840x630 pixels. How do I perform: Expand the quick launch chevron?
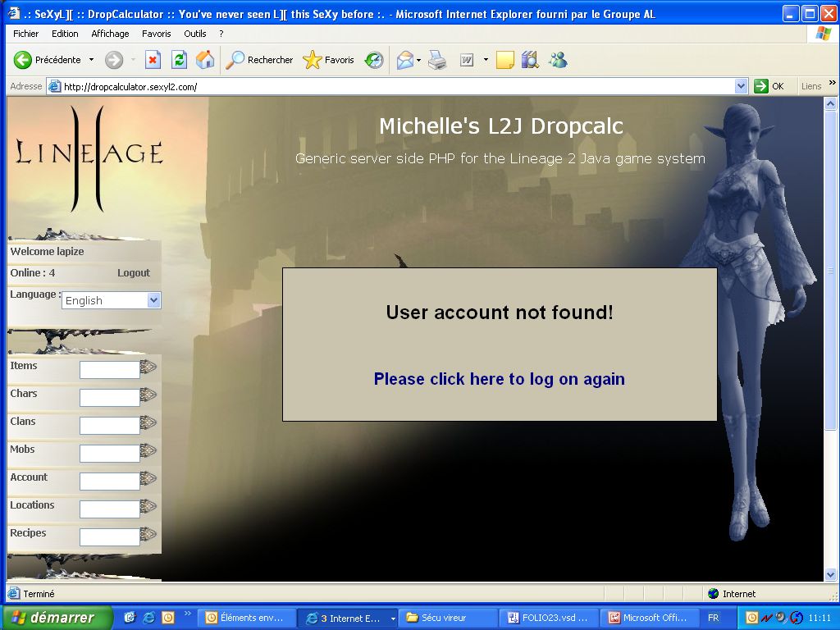pyautogui.click(x=188, y=613)
